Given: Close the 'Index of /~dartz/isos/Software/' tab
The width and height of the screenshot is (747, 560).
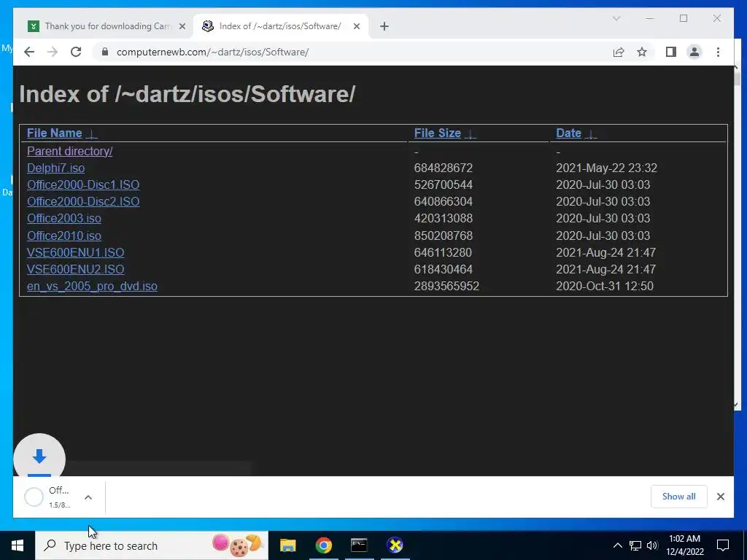Looking at the screenshot, I should (356, 26).
